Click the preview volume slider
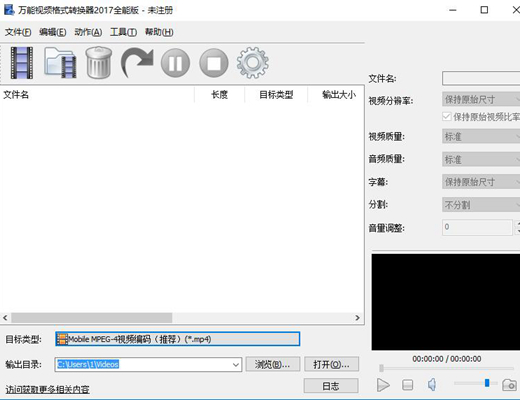This screenshot has width=520, height=400. 476,383
